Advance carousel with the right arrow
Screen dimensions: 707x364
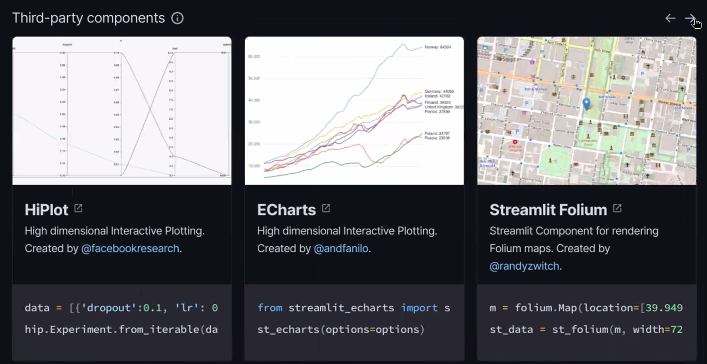(x=690, y=18)
